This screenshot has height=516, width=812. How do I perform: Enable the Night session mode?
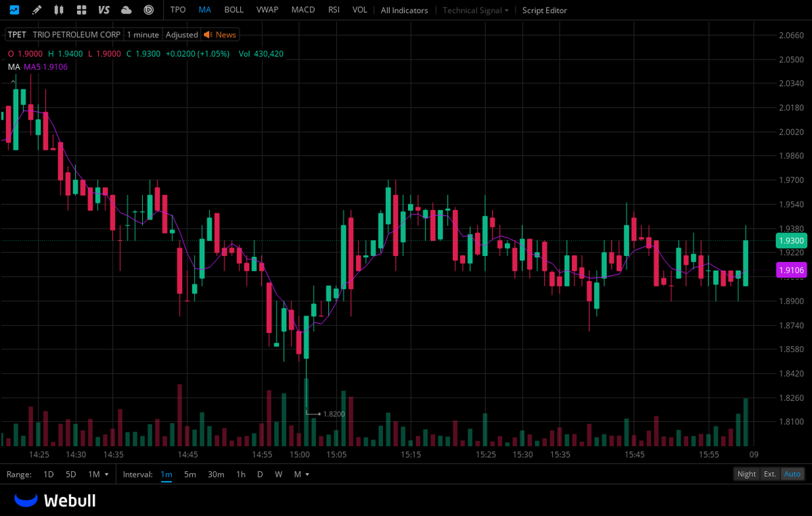point(747,474)
